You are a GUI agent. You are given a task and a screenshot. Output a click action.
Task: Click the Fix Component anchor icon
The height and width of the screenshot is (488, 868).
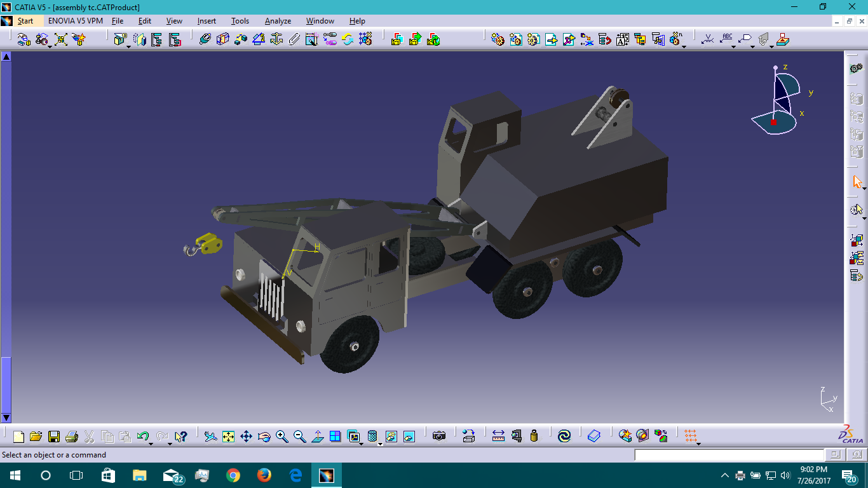[276, 39]
